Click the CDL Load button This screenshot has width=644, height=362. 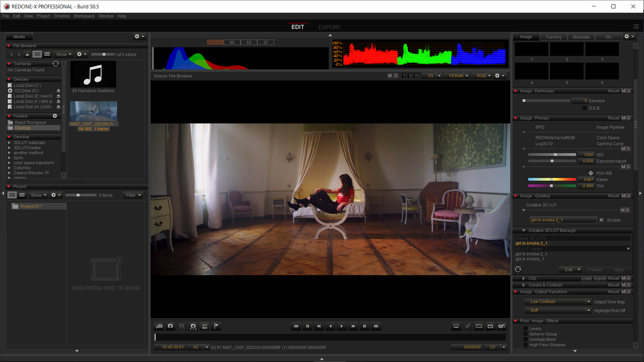tap(587, 279)
